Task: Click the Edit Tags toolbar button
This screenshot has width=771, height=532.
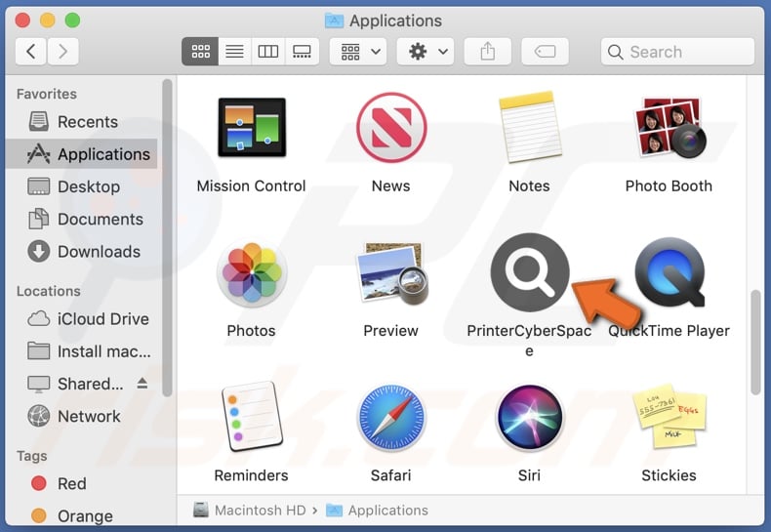Action: (545, 51)
